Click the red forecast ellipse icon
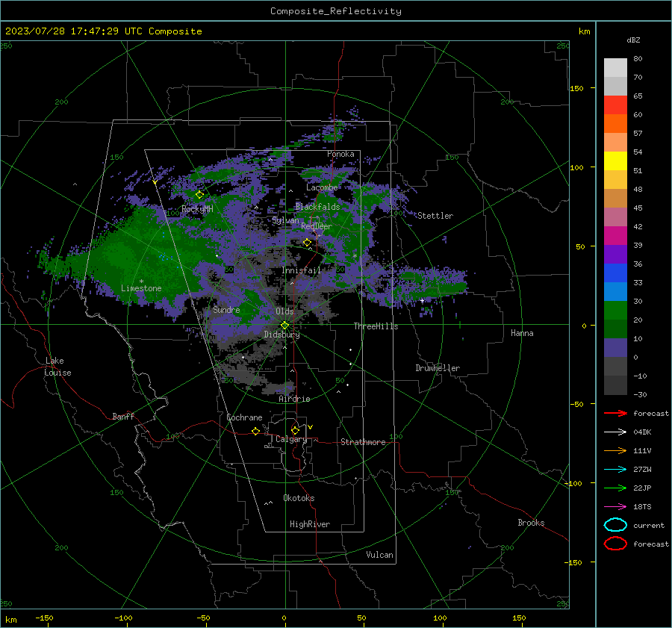672x628 pixels. 615,544
